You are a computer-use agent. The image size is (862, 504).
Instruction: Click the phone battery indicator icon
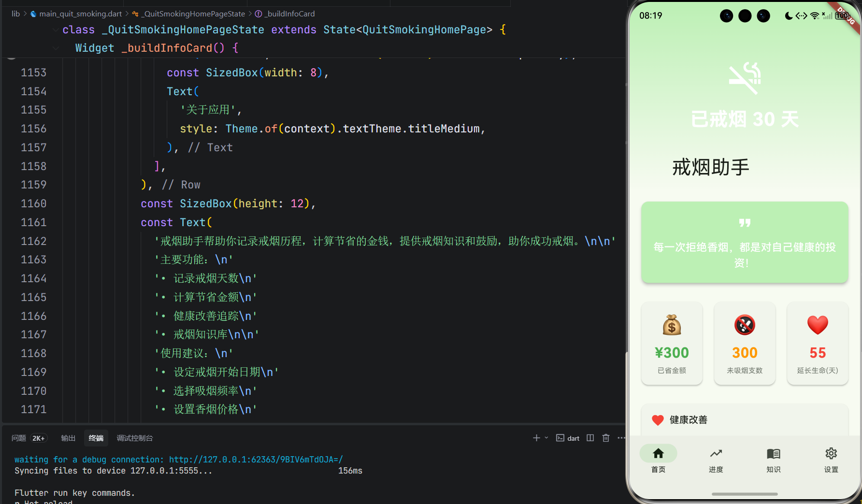point(842,15)
